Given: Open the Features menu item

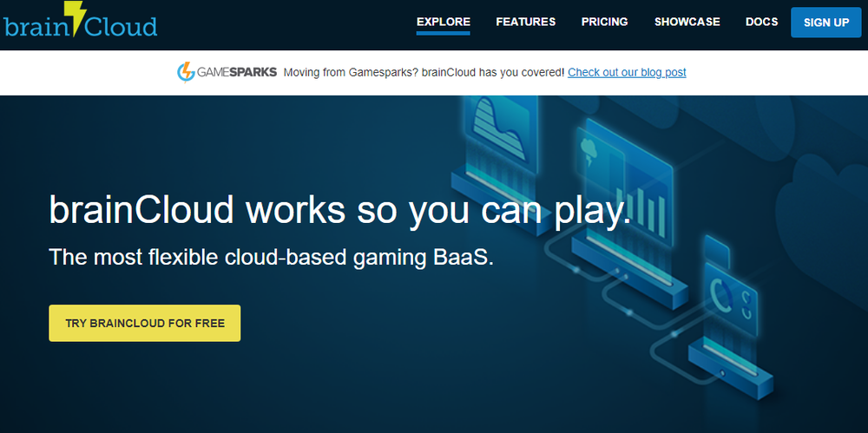Looking at the screenshot, I should click(x=526, y=23).
